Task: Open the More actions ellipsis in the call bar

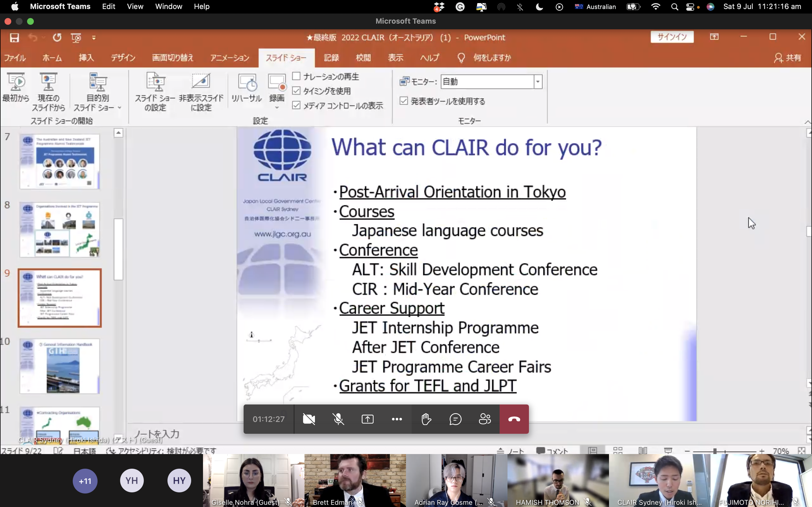Action: 397,419
